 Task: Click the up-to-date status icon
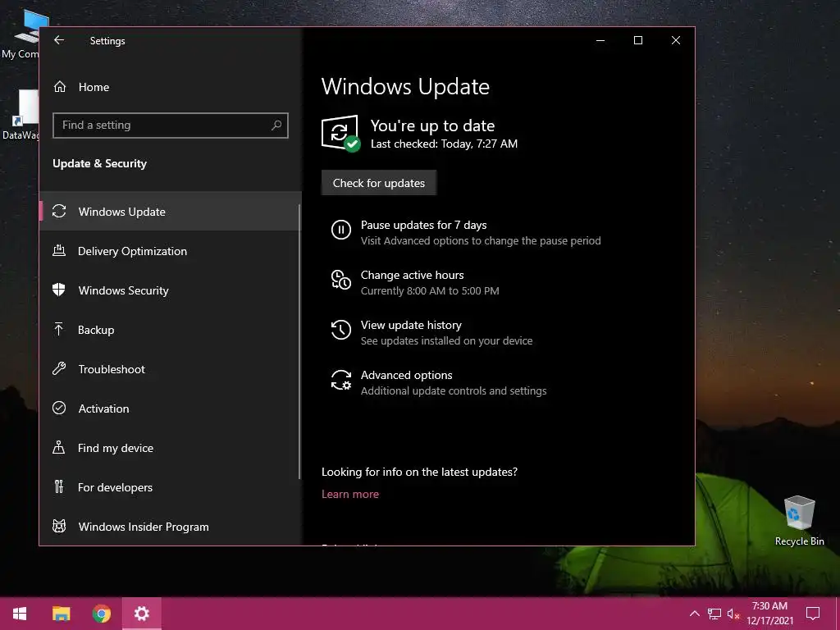click(340, 134)
